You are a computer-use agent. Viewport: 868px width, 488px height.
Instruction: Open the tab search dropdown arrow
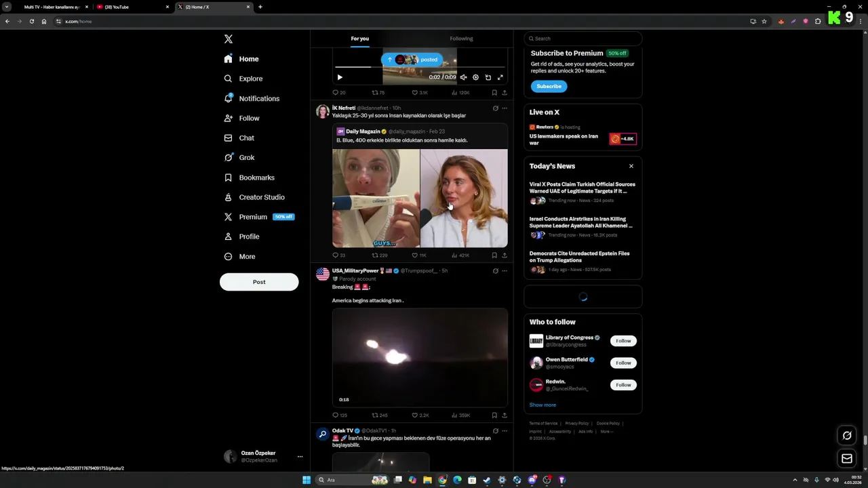click(x=6, y=7)
